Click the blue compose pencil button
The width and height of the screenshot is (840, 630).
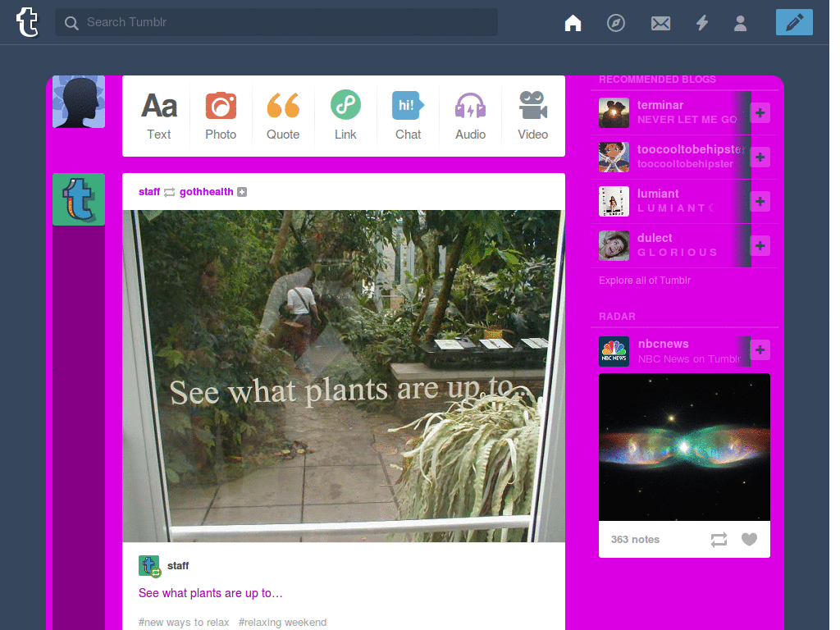coord(794,22)
